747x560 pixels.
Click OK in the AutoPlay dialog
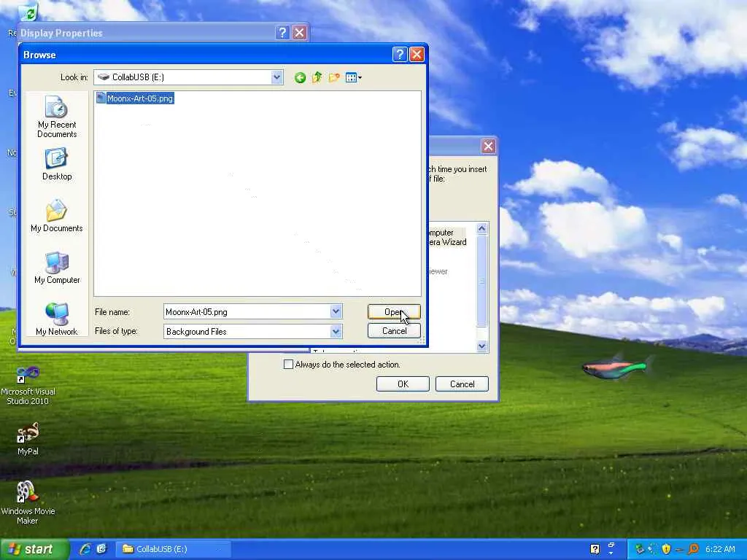pos(403,384)
